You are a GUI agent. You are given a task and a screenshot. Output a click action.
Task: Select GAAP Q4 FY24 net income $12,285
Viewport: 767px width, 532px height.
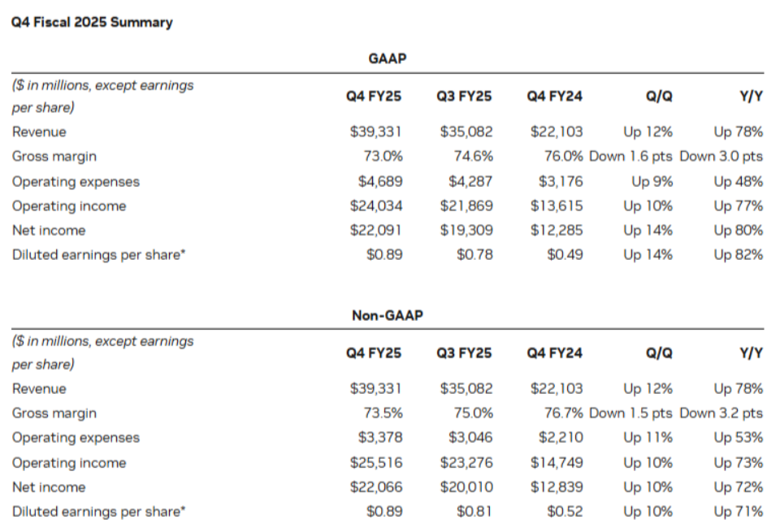[x=557, y=231]
